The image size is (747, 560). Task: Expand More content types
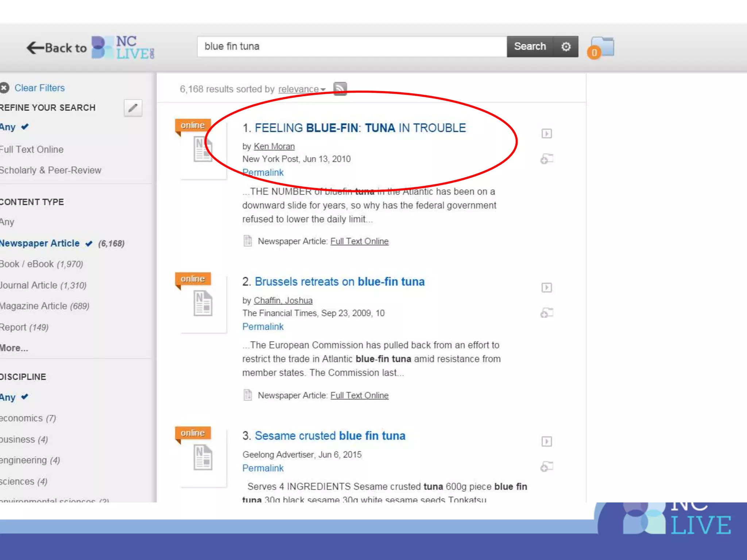pos(14,348)
